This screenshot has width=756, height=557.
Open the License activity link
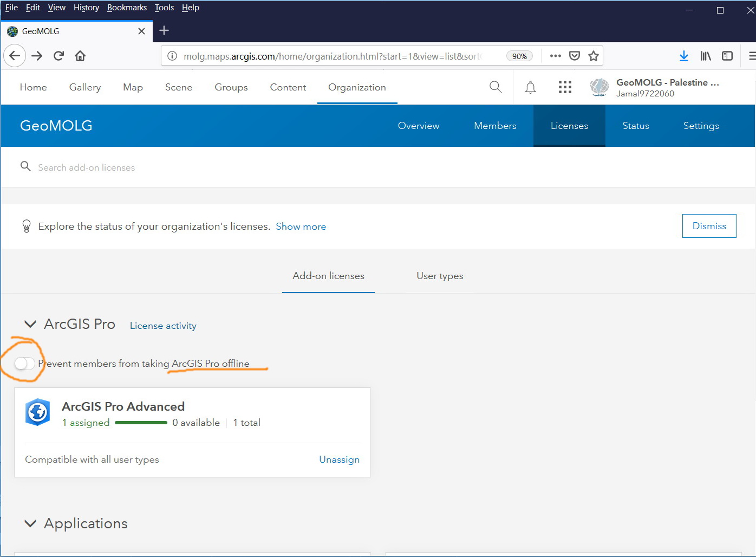(163, 326)
